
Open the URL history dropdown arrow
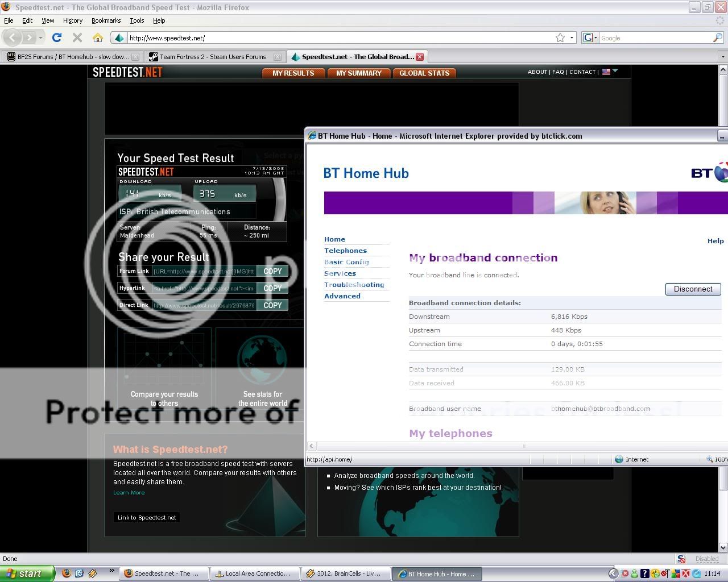tap(572, 38)
